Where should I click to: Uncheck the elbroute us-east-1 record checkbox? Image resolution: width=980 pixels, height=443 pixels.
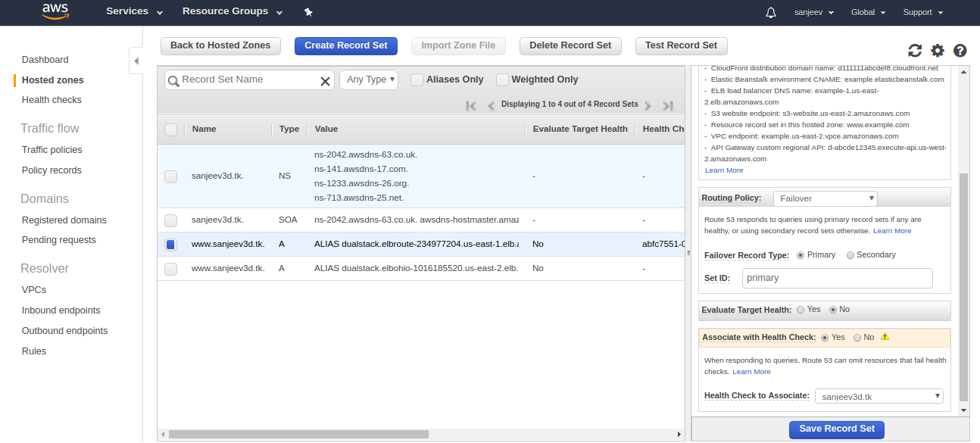[170, 245]
